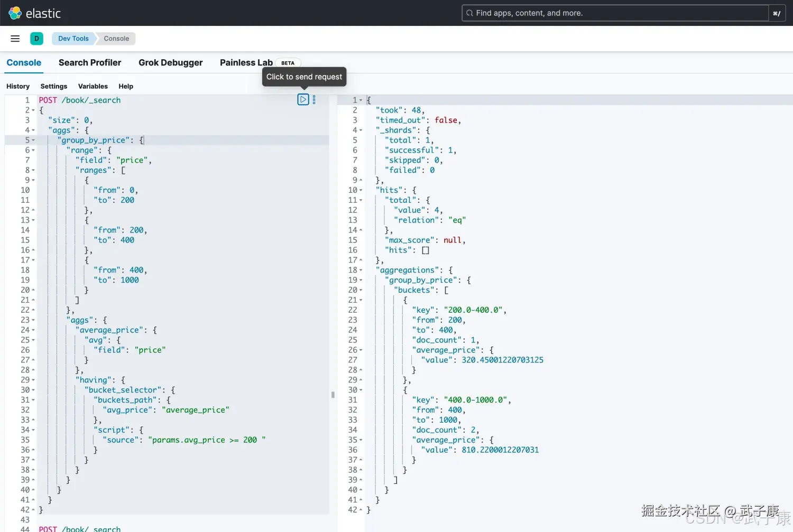Collapse request line 29 having fold arrow

tap(33, 380)
